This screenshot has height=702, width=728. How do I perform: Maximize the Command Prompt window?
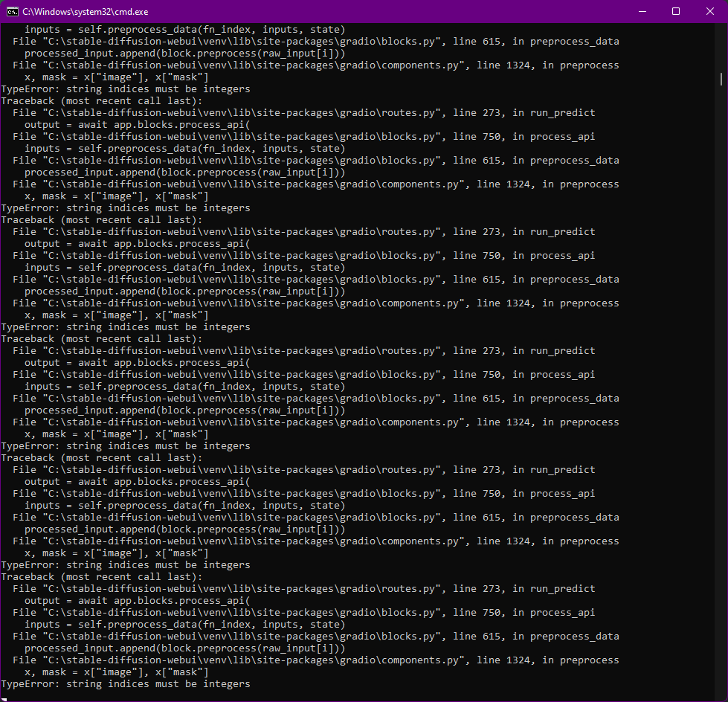[675, 11]
